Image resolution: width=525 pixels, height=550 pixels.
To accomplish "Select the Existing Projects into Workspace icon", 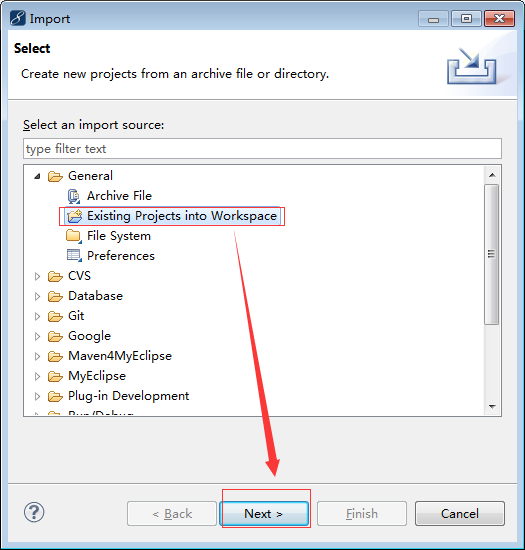I will 74,216.
